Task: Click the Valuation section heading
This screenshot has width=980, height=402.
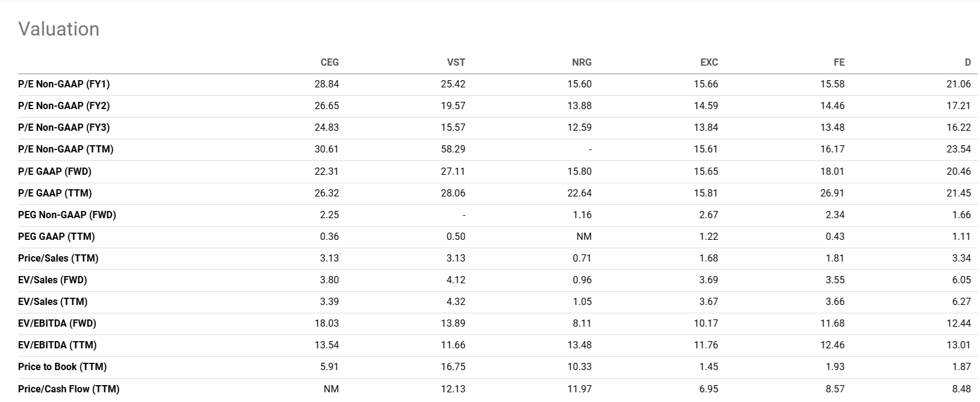Action: point(58,29)
